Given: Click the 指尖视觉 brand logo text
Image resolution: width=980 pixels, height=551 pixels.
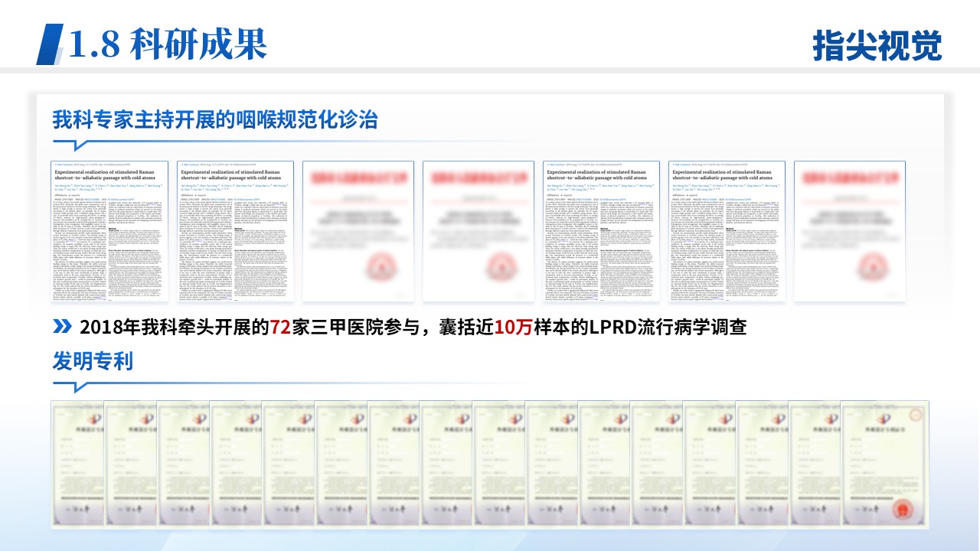Looking at the screenshot, I should [877, 46].
